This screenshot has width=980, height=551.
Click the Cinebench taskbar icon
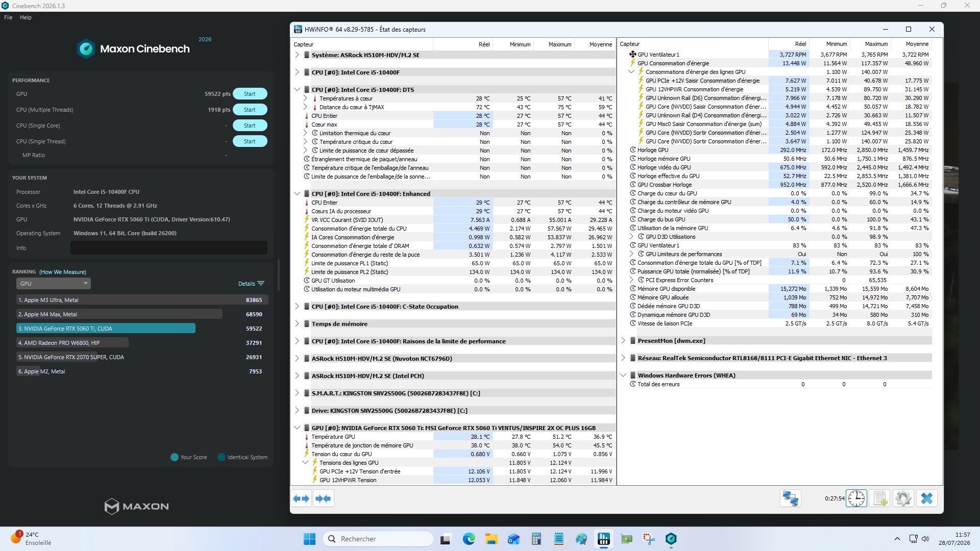tap(671, 539)
